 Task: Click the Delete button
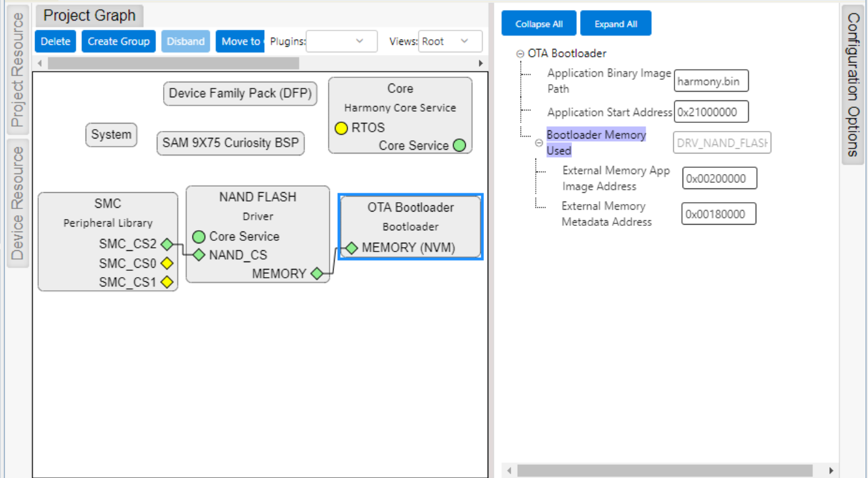click(x=55, y=41)
